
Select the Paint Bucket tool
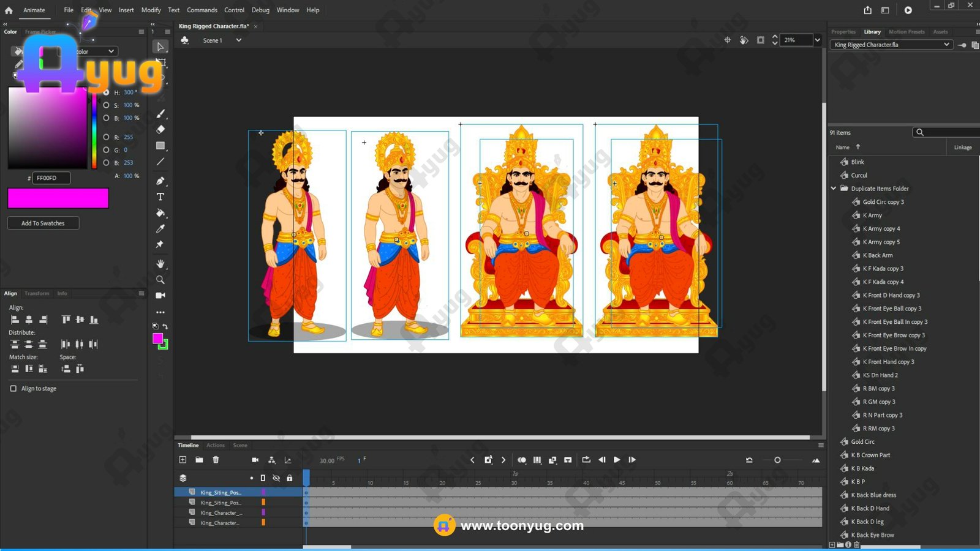[x=160, y=213]
